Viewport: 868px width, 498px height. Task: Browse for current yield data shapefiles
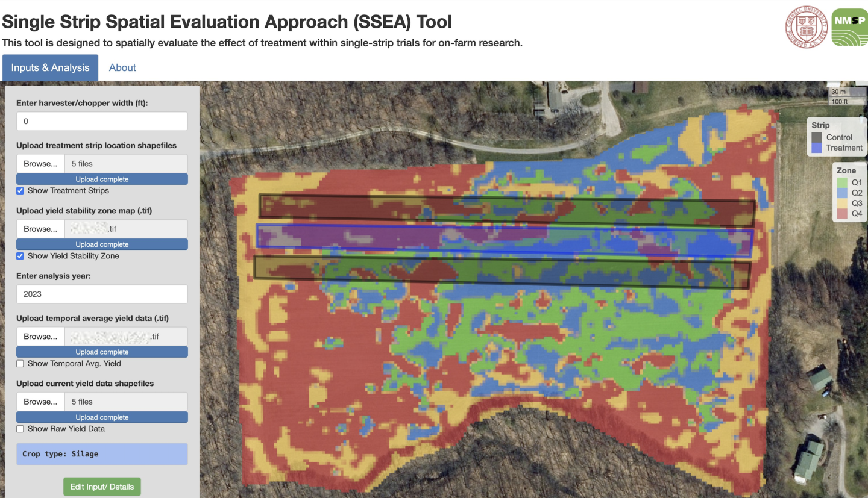[40, 402]
